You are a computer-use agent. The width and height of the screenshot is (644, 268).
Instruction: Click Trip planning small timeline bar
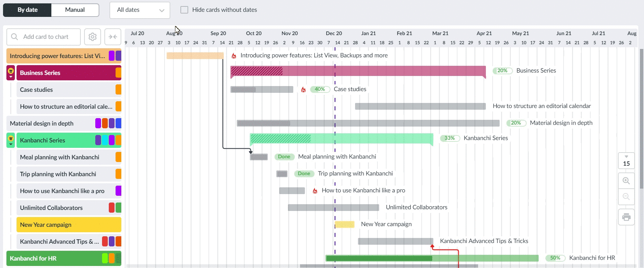[x=282, y=174]
